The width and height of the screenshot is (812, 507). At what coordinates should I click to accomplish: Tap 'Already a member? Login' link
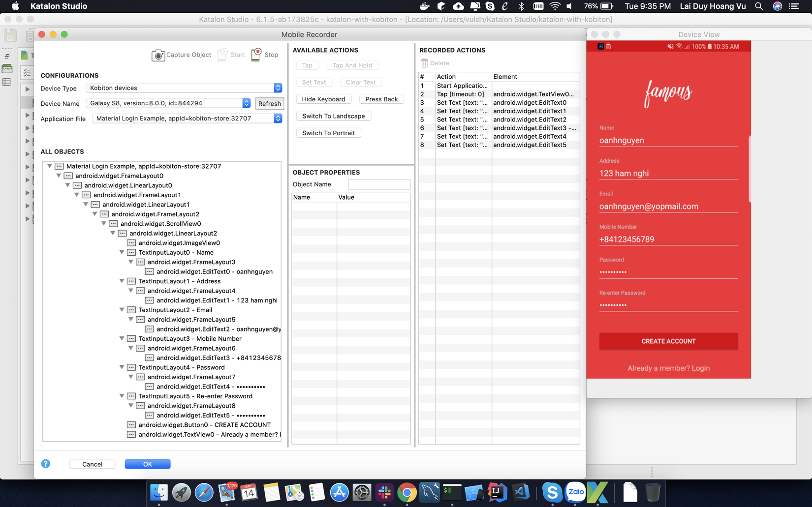(x=668, y=368)
